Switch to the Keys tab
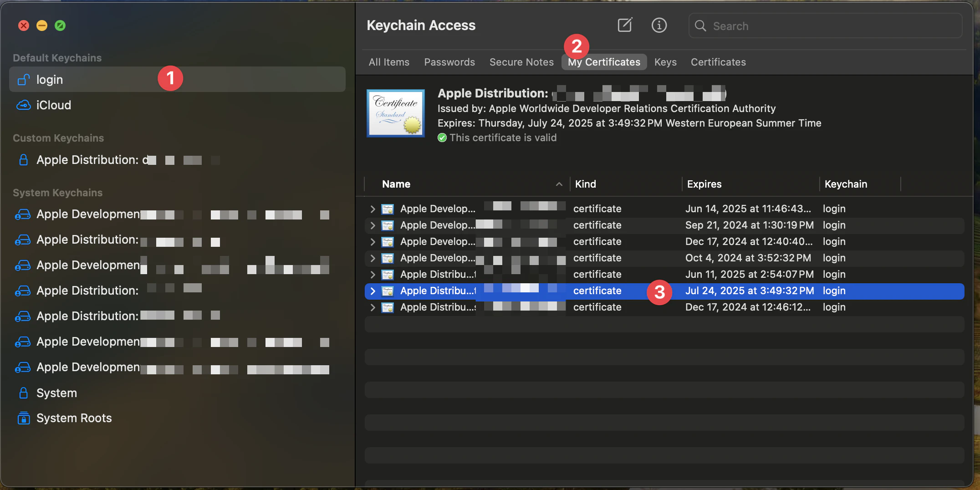This screenshot has width=980, height=490. [x=665, y=62]
